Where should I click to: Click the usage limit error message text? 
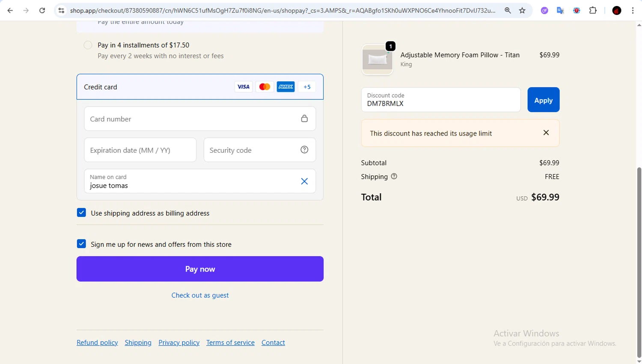[431, 133]
